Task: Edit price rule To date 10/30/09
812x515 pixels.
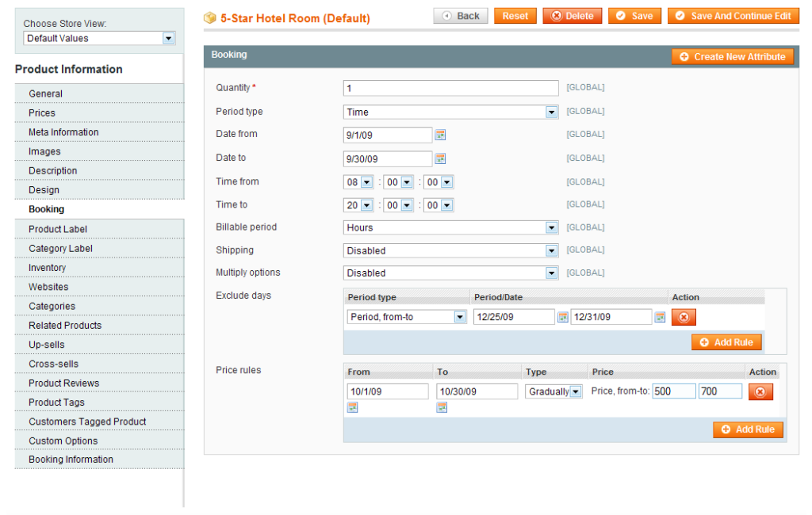Action: click(x=477, y=391)
